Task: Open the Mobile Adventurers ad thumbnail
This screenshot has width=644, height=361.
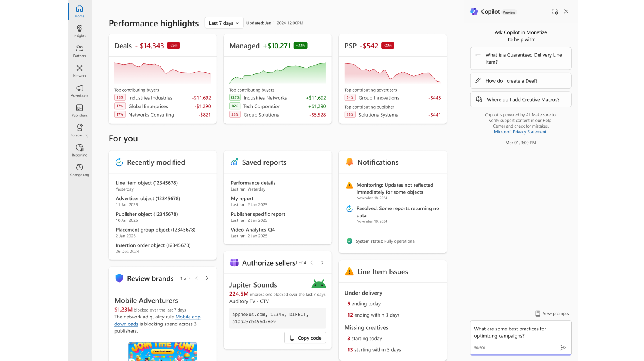Action: pyautogui.click(x=163, y=351)
